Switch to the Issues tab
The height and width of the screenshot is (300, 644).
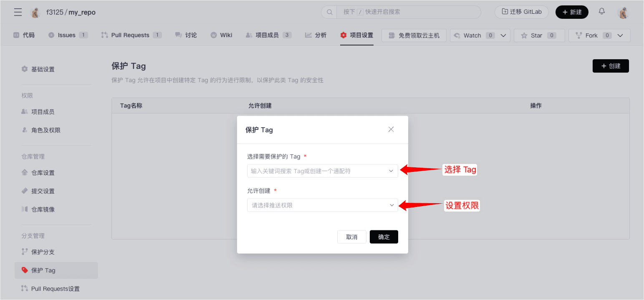(68, 35)
